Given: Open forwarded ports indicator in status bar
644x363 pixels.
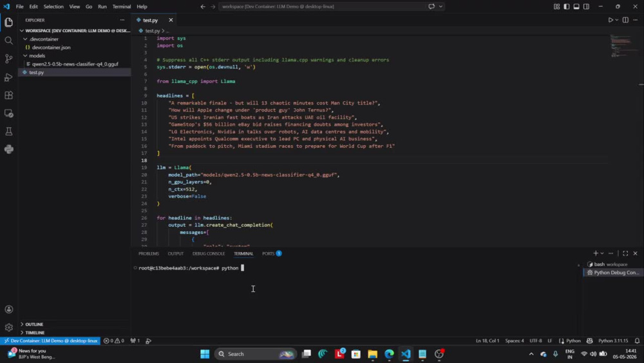Looking at the screenshot, I should click(x=135, y=341).
